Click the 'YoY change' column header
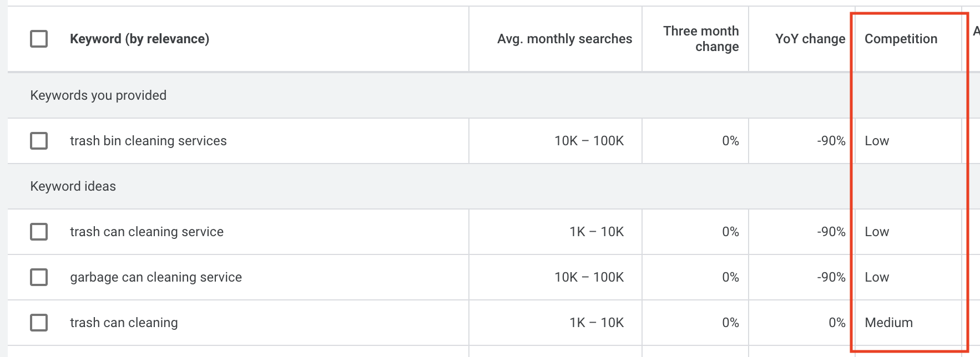Screen dimensions: 980x357 (x=810, y=39)
